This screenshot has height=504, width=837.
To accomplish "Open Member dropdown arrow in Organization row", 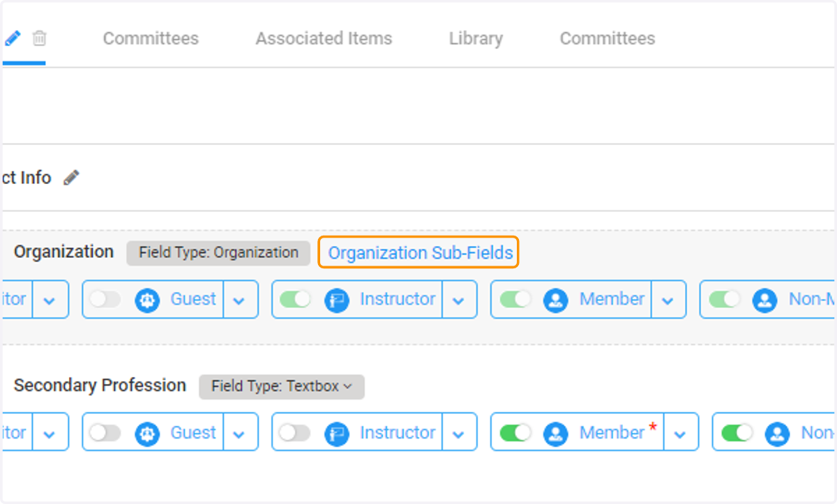I will pyautogui.click(x=668, y=300).
